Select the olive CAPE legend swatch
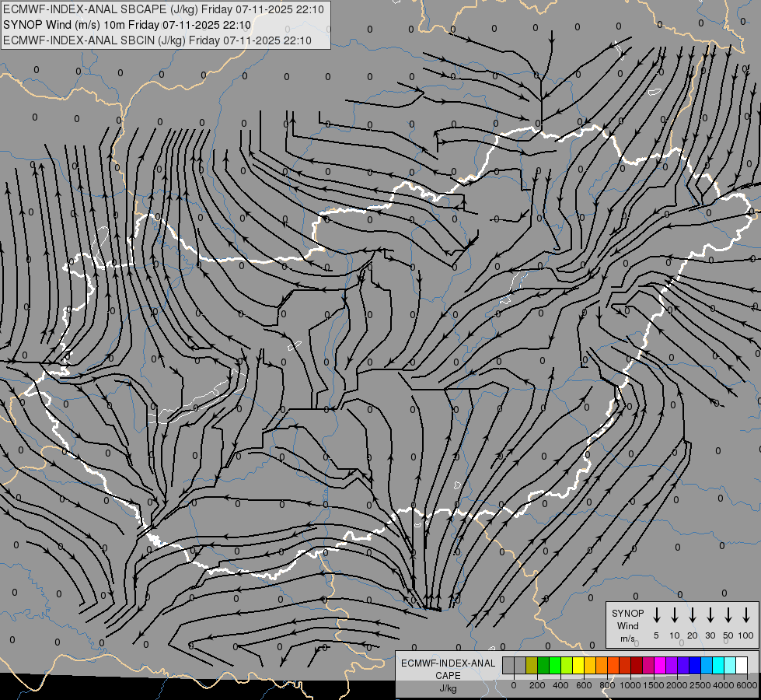This screenshot has height=700, width=761. tap(532, 665)
